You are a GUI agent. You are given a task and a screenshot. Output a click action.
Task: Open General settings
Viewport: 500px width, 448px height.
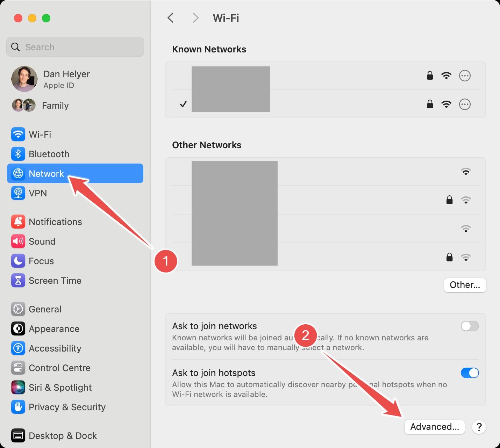click(75, 309)
